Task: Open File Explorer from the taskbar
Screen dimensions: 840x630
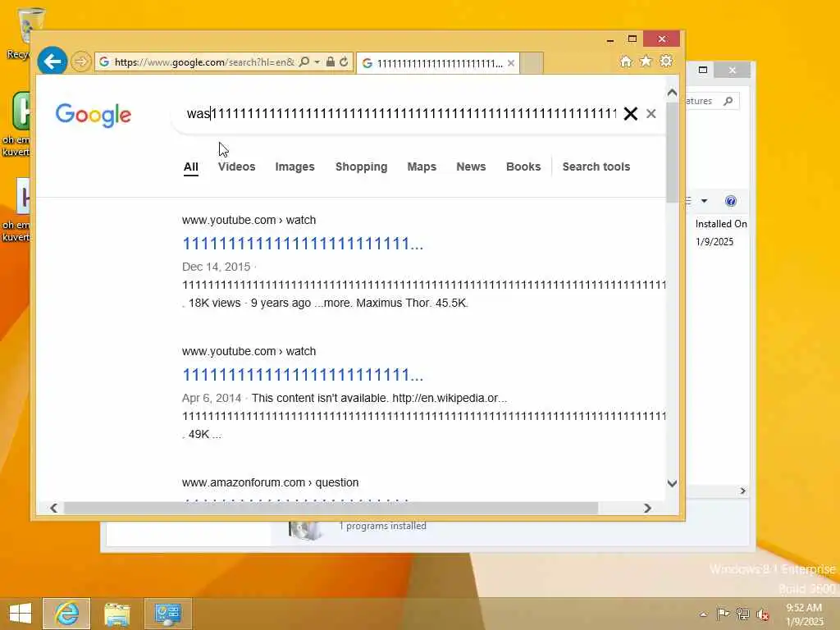Action: tap(116, 614)
